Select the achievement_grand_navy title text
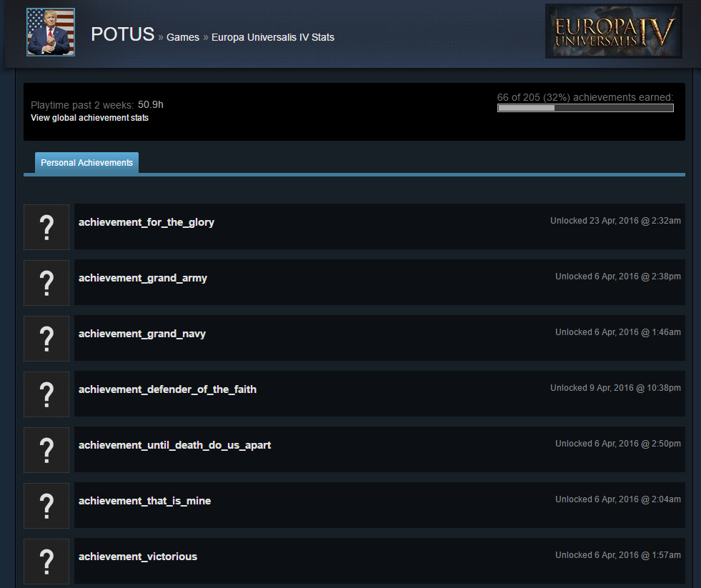This screenshot has width=701, height=588. click(x=142, y=334)
